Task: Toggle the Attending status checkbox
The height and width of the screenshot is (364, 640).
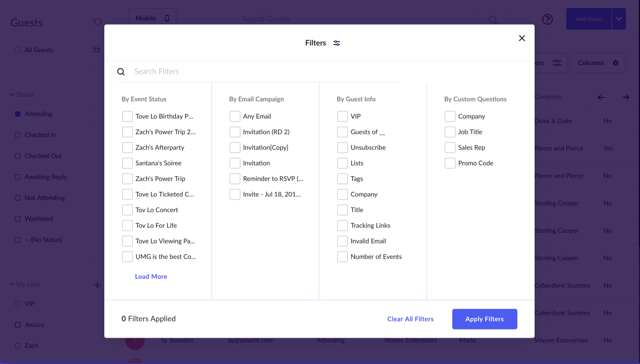Action: tap(18, 115)
